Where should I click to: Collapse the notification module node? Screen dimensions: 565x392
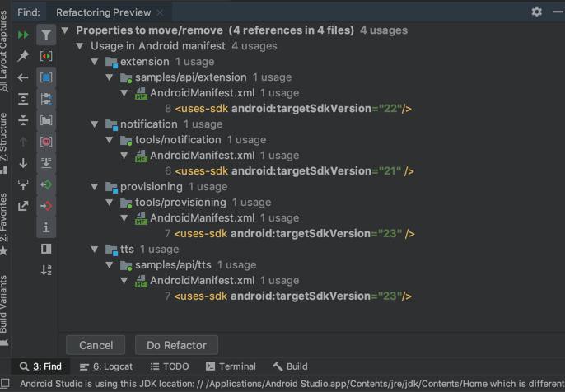coord(95,124)
